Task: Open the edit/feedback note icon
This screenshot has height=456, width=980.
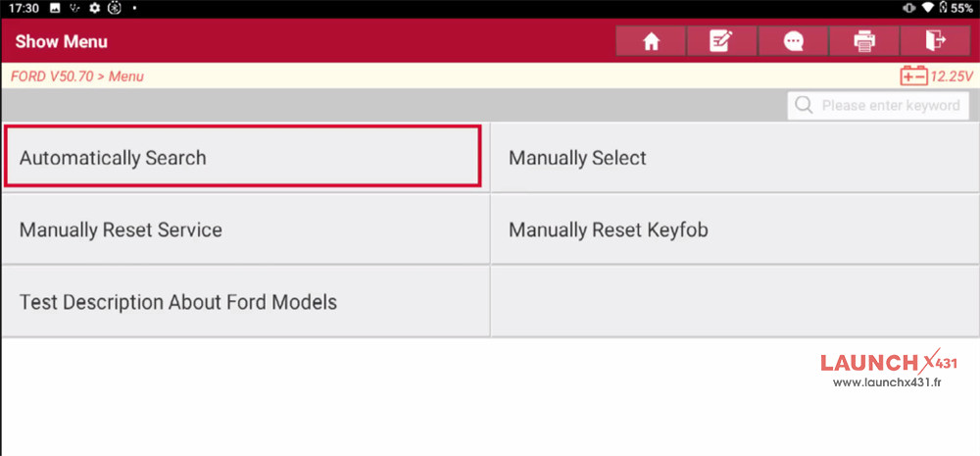Action: click(x=721, y=41)
